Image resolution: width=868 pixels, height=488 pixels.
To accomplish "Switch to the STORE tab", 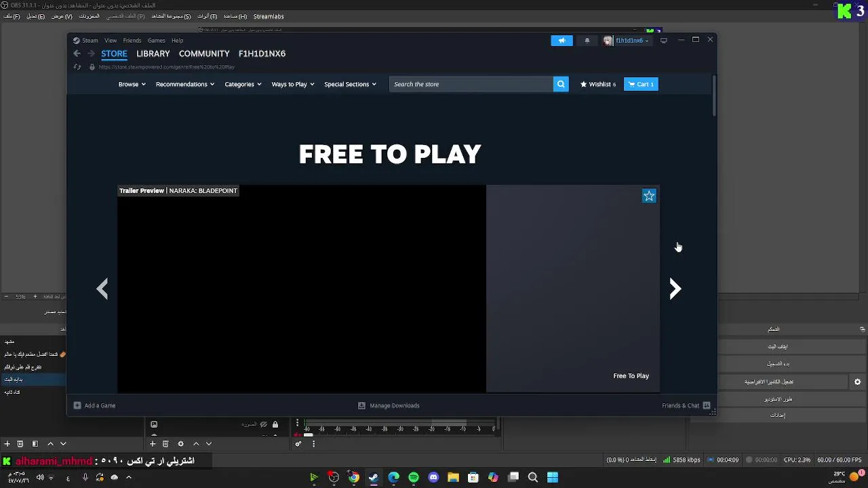I will 114,54.
